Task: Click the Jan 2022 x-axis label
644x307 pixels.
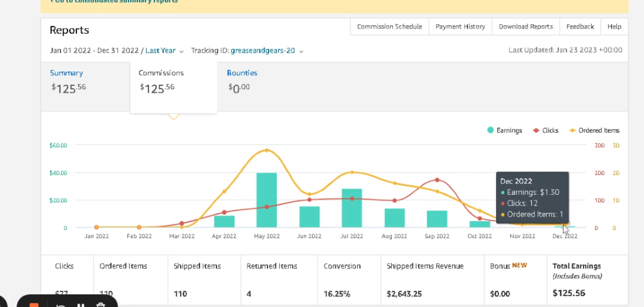Action: pyautogui.click(x=97, y=236)
